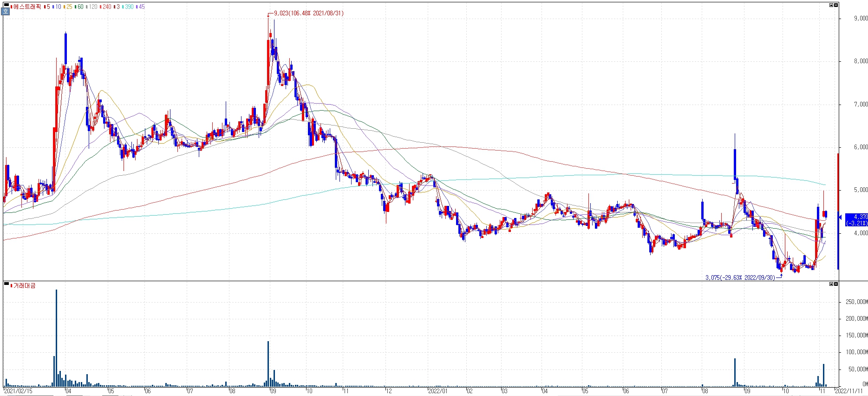Click the 2021/02/15 start date label
The image size is (868, 396).
(x=19, y=391)
